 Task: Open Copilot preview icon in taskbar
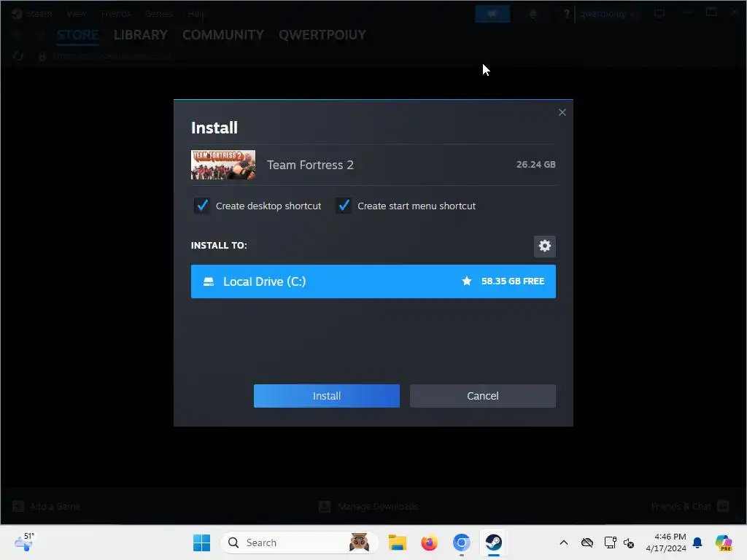point(724,542)
